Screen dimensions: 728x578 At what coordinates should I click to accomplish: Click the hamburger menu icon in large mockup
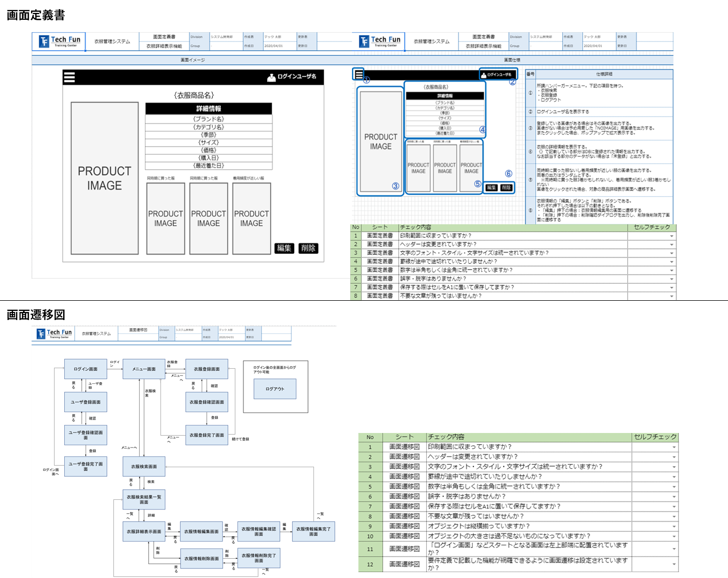point(69,77)
